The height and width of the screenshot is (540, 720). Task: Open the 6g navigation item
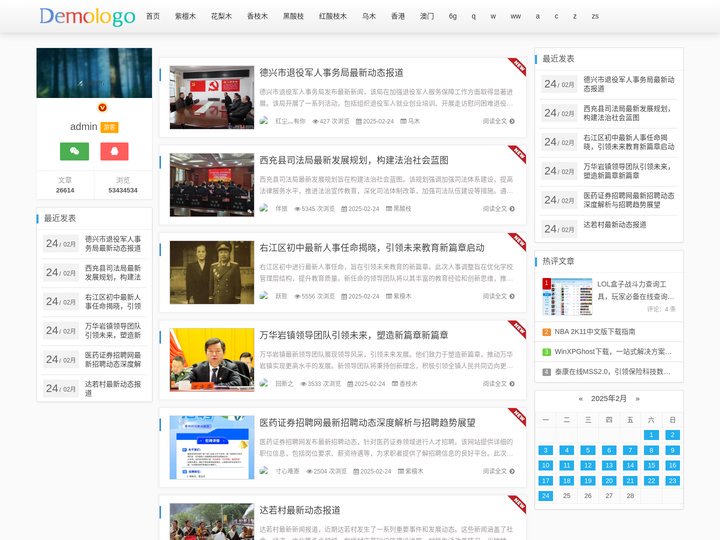[x=453, y=16]
